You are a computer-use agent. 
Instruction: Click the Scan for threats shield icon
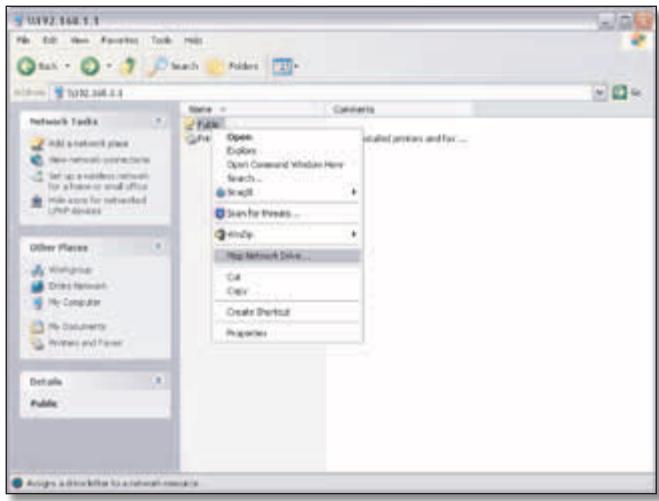(x=220, y=214)
